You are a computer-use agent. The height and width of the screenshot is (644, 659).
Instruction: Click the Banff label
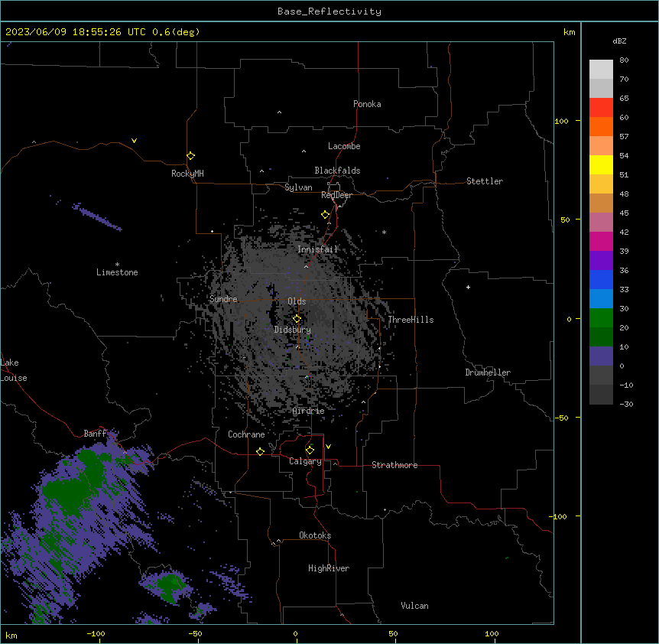pos(95,434)
